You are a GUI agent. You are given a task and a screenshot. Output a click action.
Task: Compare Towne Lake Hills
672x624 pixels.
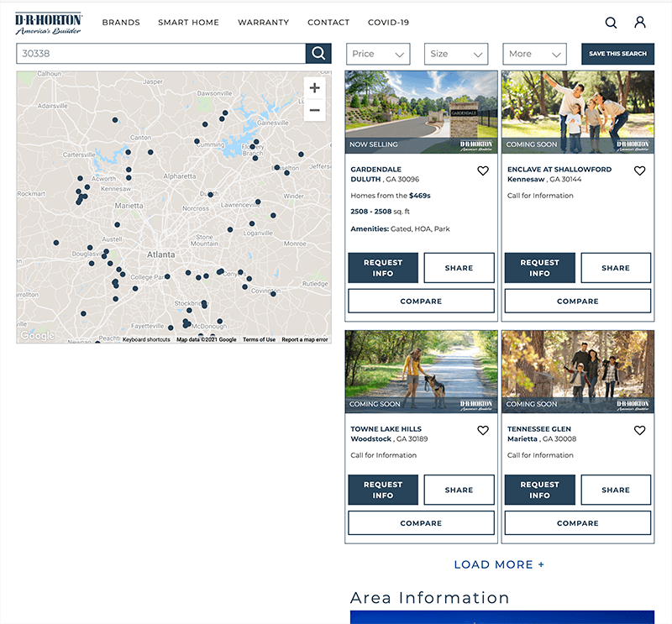[x=422, y=523]
